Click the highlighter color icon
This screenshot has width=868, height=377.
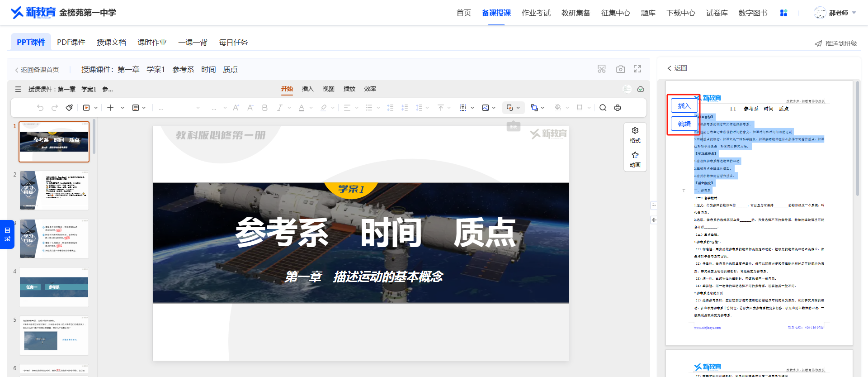[x=324, y=108]
